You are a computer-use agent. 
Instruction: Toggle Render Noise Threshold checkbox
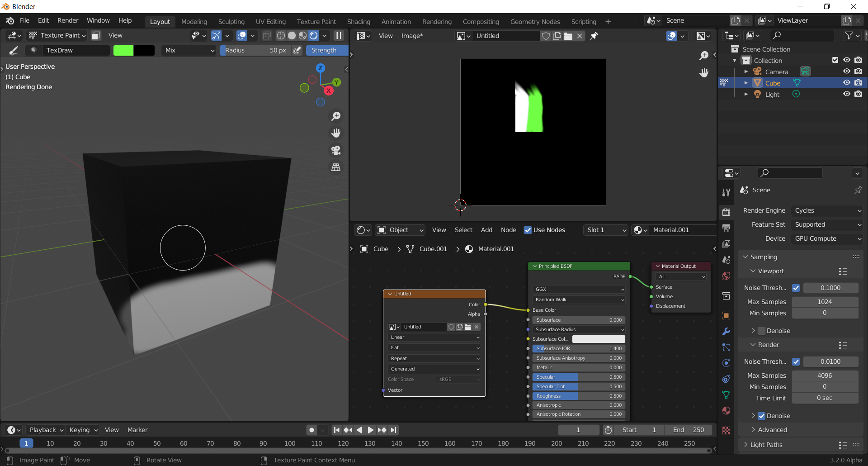point(796,361)
